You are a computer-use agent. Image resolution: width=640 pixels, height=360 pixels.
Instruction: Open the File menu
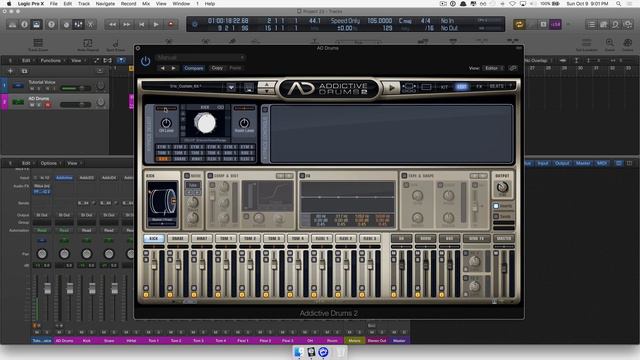[53, 4]
